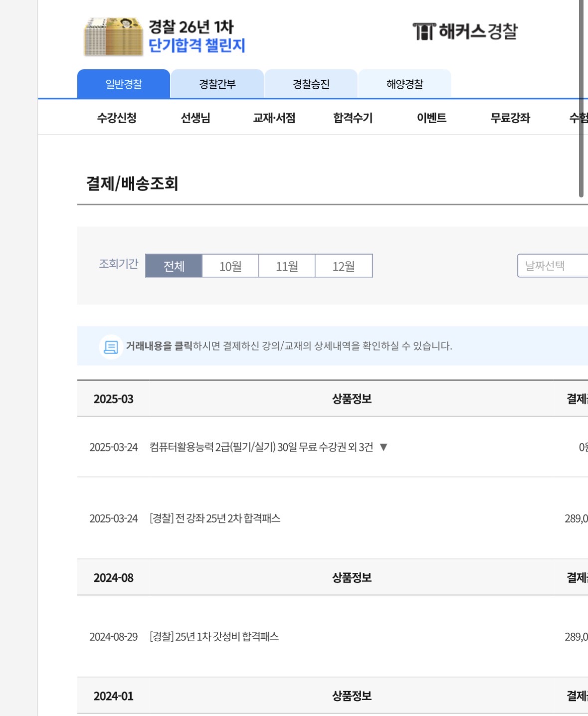Open the 해양경찰 tab
The width and height of the screenshot is (588, 716).
coord(404,84)
